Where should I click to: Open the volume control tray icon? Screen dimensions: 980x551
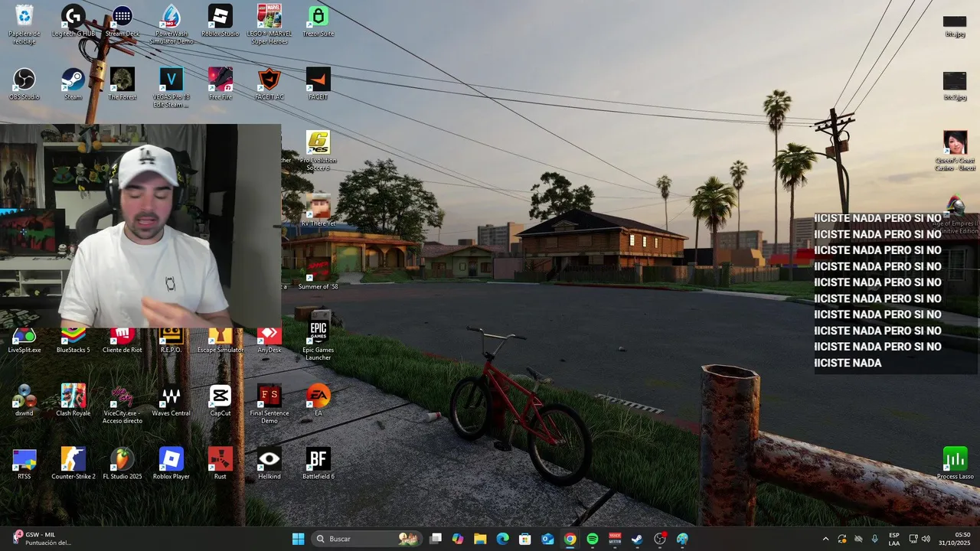coord(926,539)
